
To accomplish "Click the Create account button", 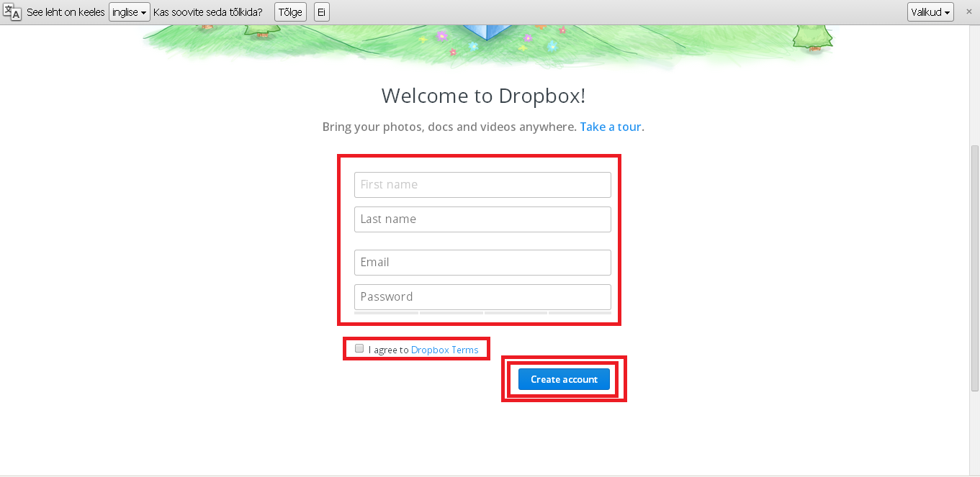I will [x=564, y=379].
